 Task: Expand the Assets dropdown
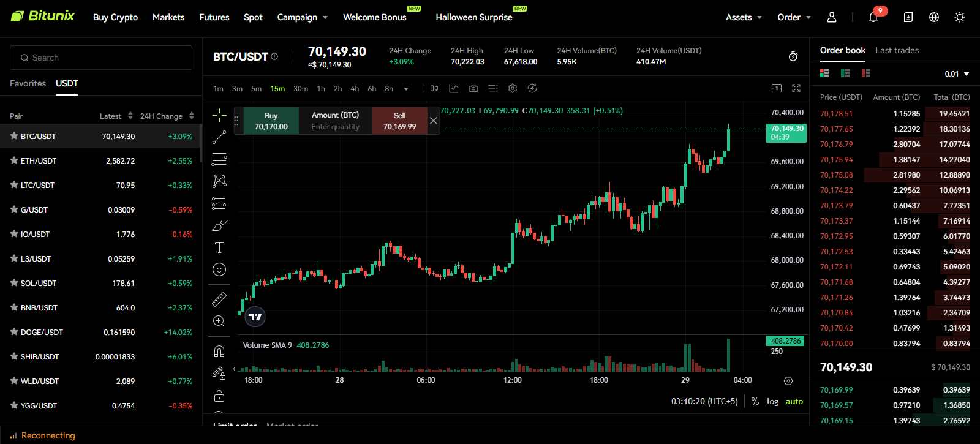click(744, 17)
